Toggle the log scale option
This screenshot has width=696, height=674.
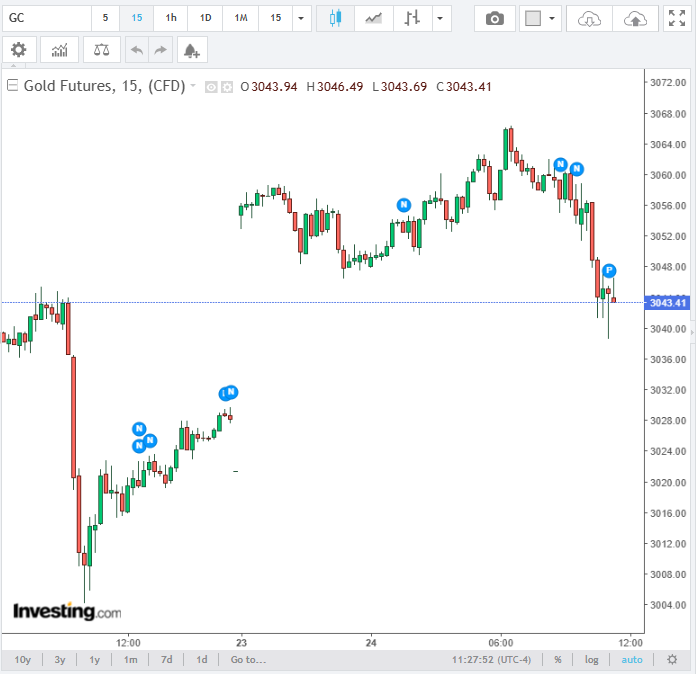coord(592,660)
